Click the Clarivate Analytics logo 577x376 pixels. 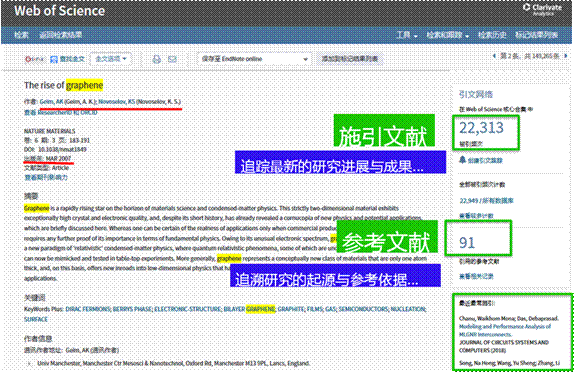pos(543,9)
